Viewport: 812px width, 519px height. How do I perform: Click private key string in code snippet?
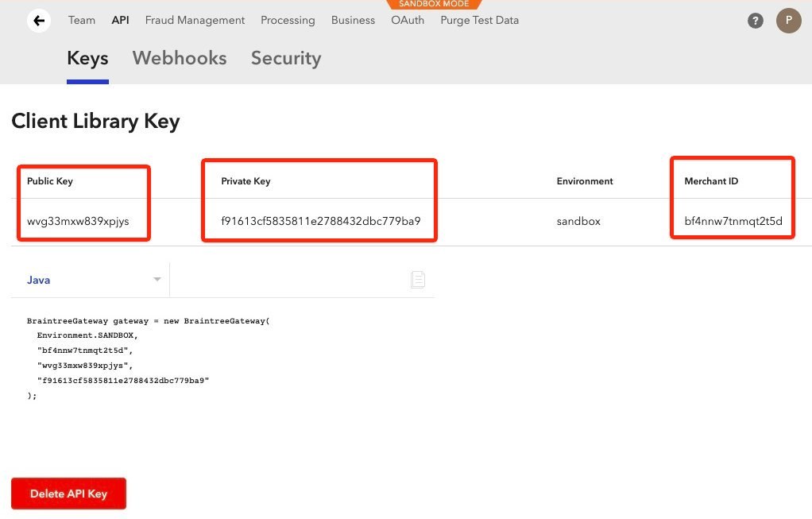pos(122,381)
